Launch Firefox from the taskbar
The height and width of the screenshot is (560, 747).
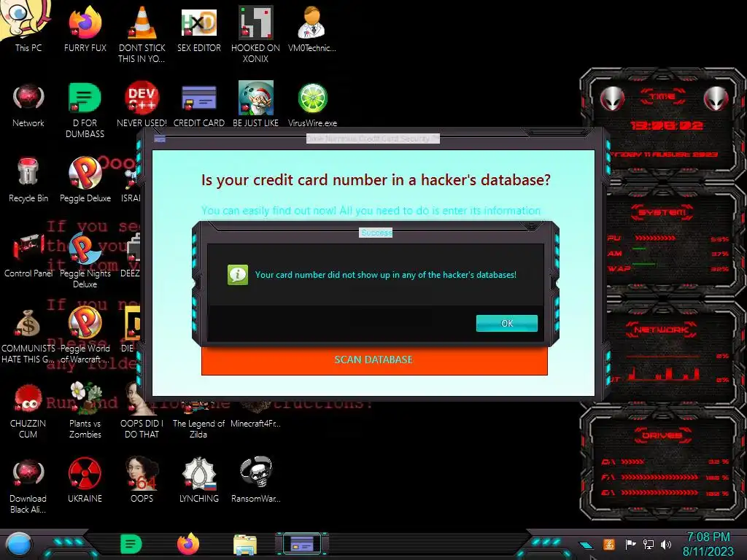coord(188,544)
